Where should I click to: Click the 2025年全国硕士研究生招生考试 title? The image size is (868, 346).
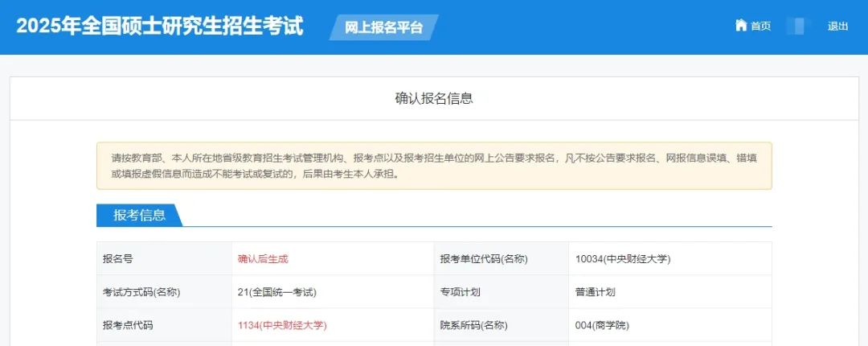coord(160,26)
